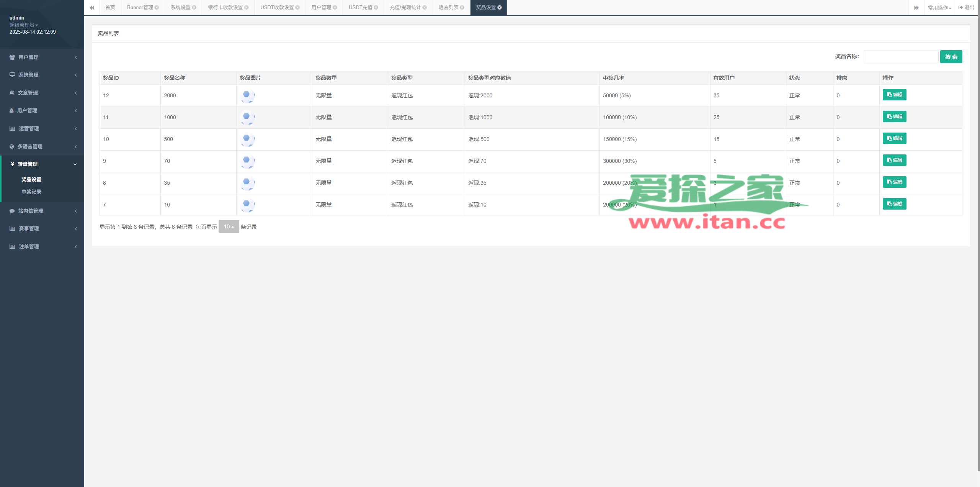Click the 奖品名称 search input field
The image size is (980, 487).
tap(901, 57)
